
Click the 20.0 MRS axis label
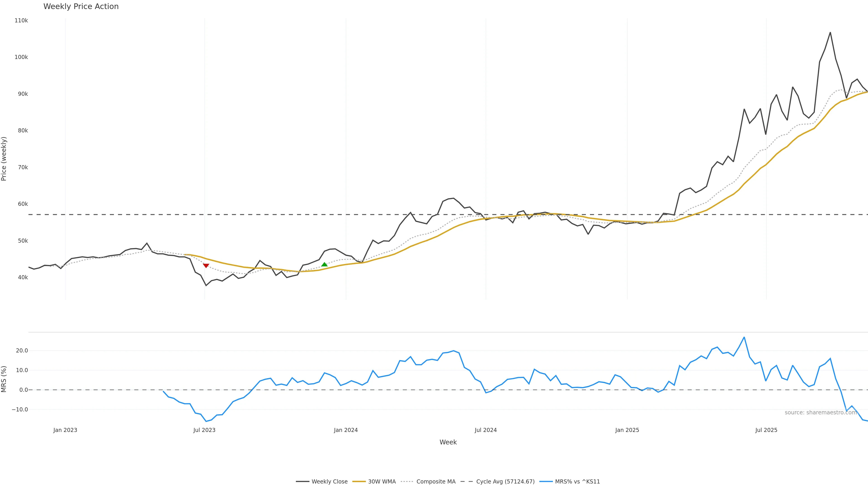pyautogui.click(x=22, y=351)
